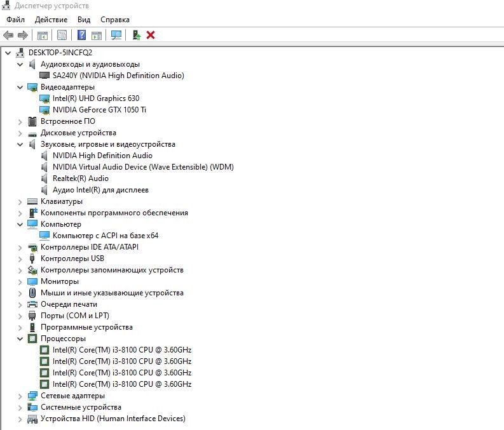The width and height of the screenshot is (504, 430).
Task: Expand the Дисковые устройства category
Action: pyautogui.click(x=20, y=133)
